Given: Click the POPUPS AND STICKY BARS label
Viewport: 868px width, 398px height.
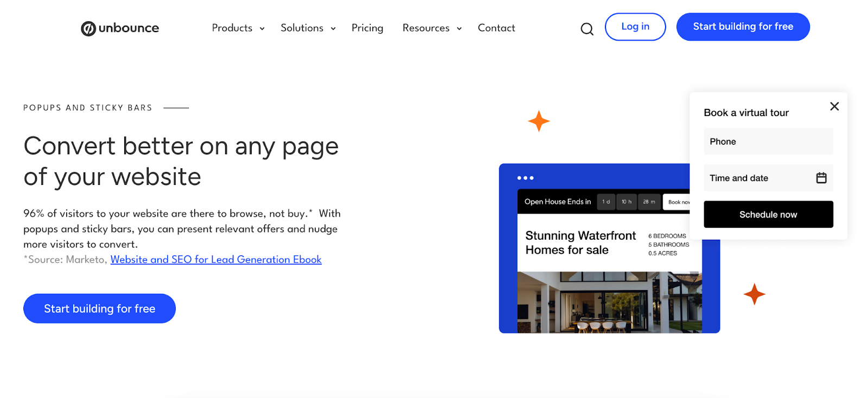Looking at the screenshot, I should 88,108.
